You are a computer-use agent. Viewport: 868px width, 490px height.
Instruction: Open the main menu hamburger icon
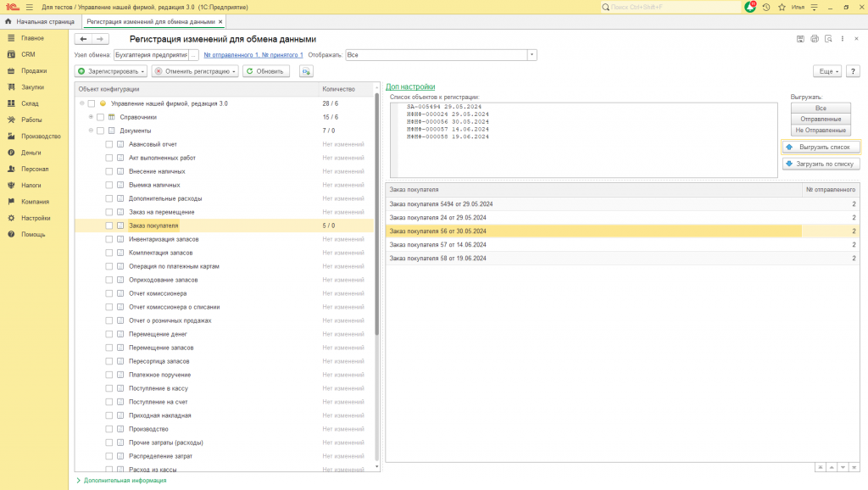tap(30, 7)
